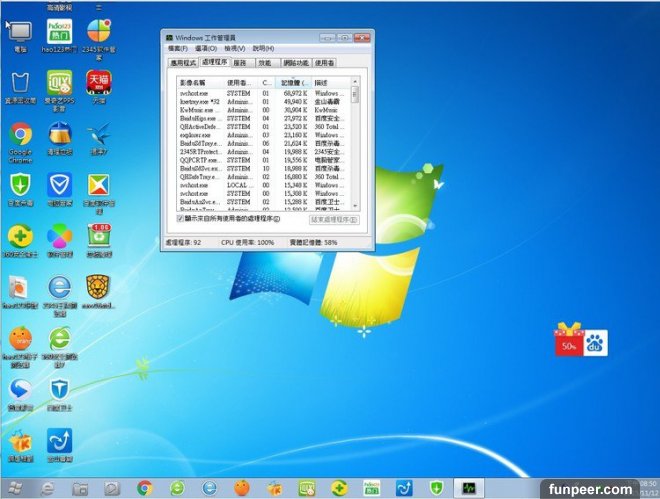Open the hao123 desktop shortcut
Image resolution: width=660 pixels, height=499 pixels.
60,28
